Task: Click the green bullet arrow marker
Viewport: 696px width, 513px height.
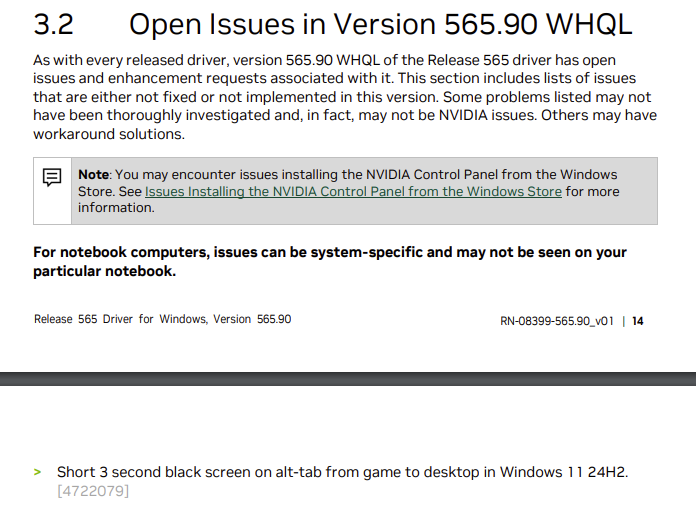Action: (37, 472)
